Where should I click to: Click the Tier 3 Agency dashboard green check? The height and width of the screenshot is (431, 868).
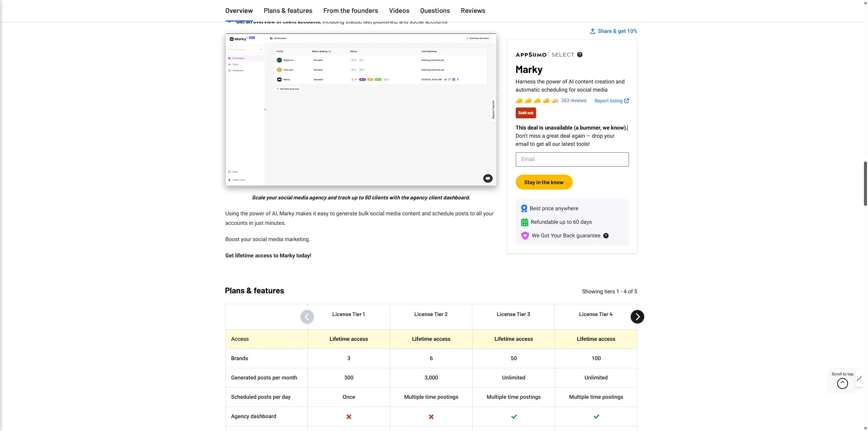(x=514, y=417)
